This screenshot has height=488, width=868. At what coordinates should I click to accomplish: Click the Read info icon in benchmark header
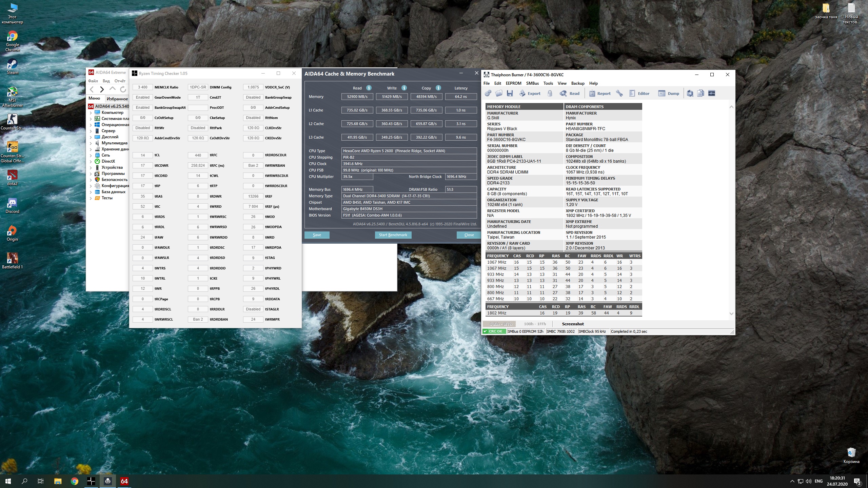(369, 88)
